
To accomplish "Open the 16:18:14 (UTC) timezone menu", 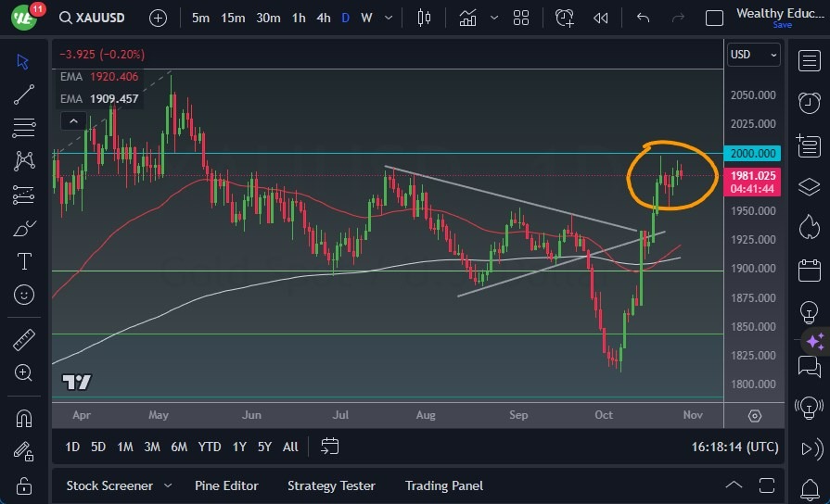I will [x=734, y=447].
